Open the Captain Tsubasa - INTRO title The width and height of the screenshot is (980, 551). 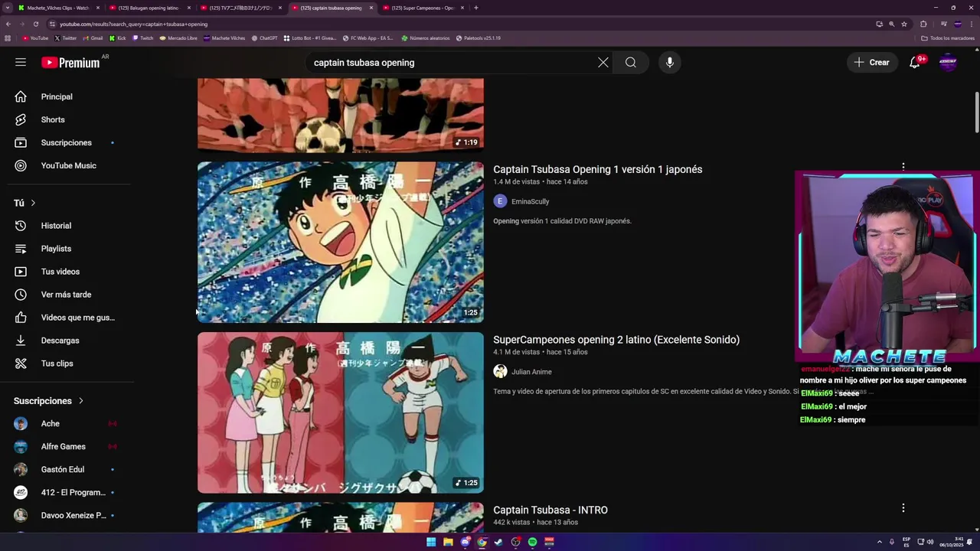(550, 510)
